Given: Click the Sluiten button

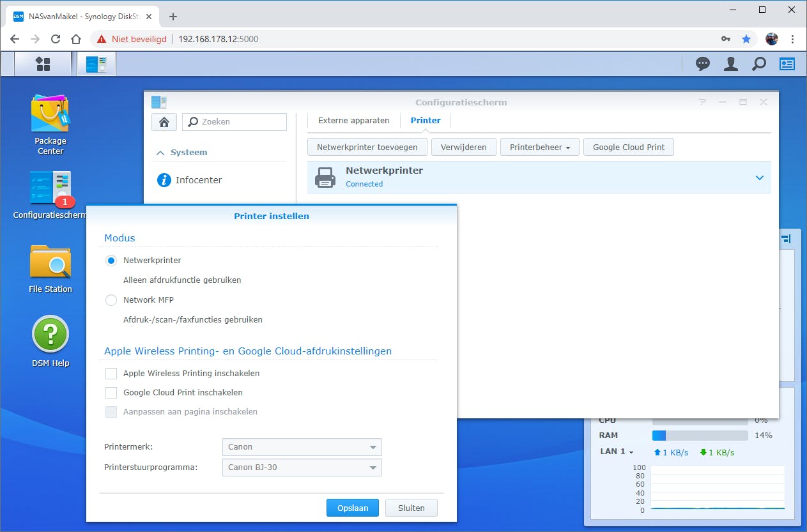Looking at the screenshot, I should coord(411,508).
